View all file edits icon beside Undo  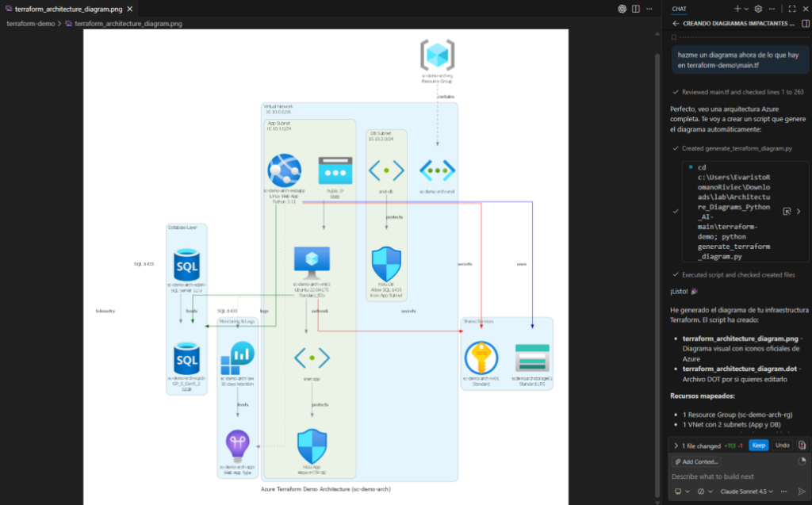pos(802,446)
